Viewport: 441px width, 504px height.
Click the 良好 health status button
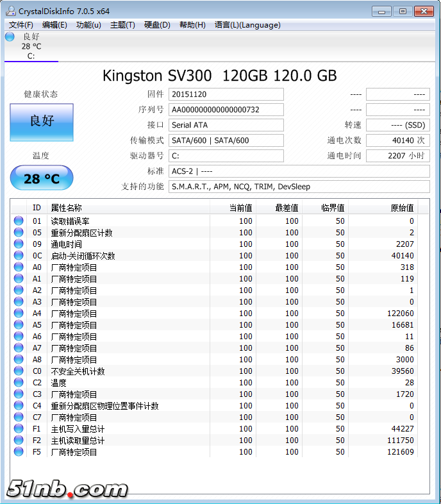click(42, 122)
